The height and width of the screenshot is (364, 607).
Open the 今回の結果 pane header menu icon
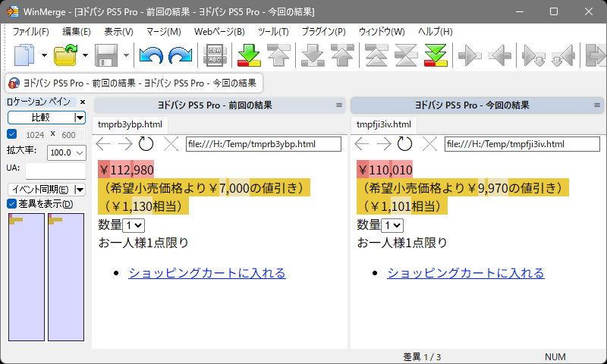pyautogui.click(x=597, y=105)
